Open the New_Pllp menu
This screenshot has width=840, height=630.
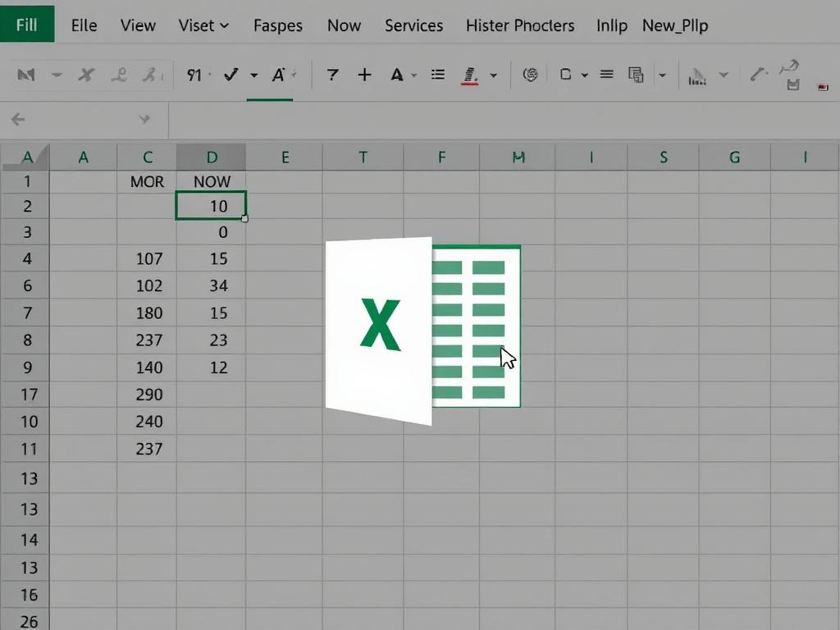[x=675, y=25]
